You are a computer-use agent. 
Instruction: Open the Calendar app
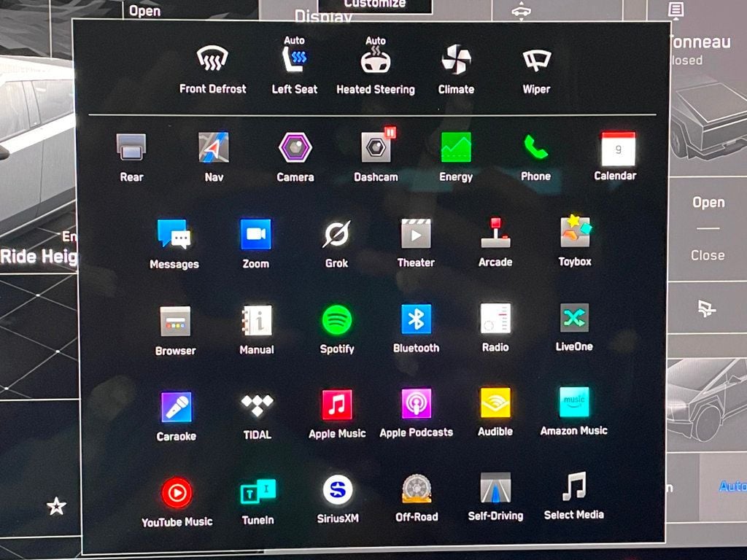tap(616, 156)
